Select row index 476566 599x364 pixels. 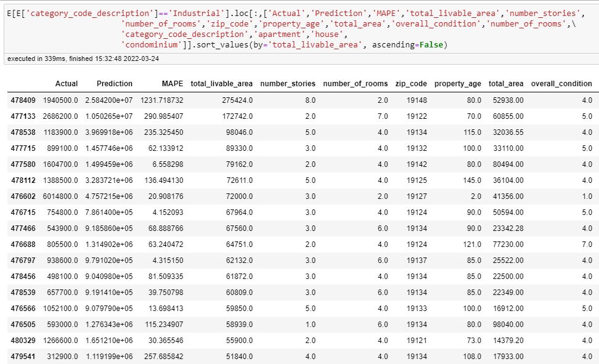pos(23,309)
